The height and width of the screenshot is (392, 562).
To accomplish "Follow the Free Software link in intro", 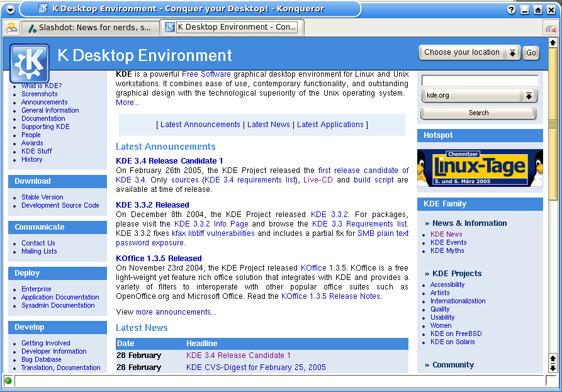I will click(206, 74).
